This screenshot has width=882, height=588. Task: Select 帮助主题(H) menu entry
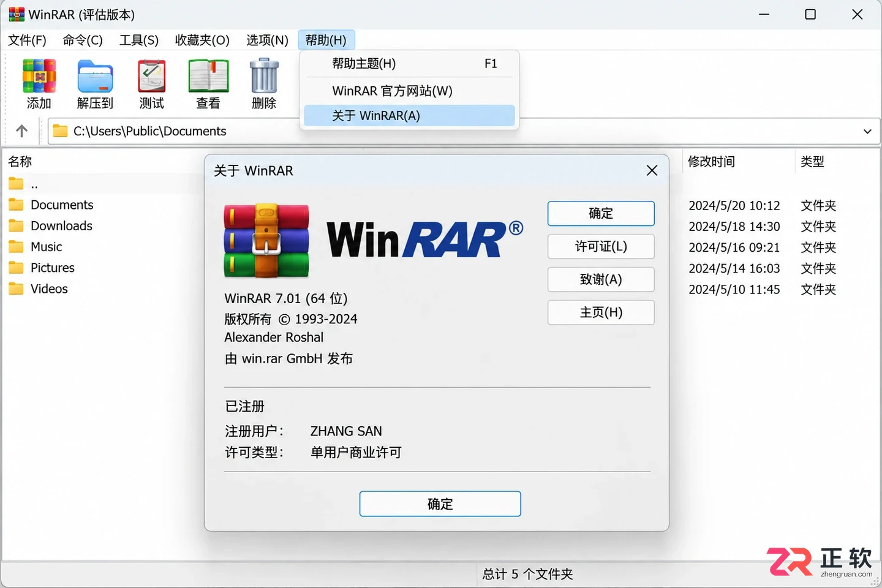point(409,64)
